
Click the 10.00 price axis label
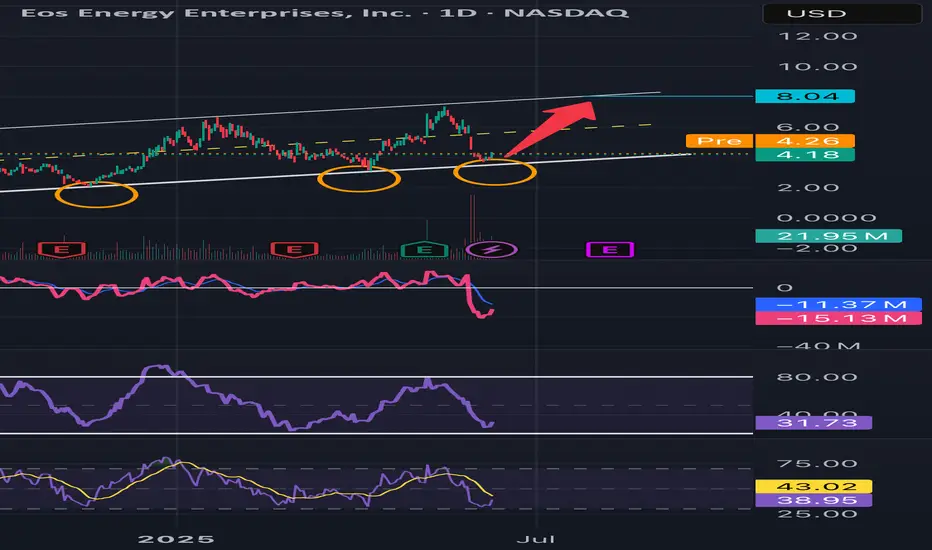pyautogui.click(x=818, y=67)
